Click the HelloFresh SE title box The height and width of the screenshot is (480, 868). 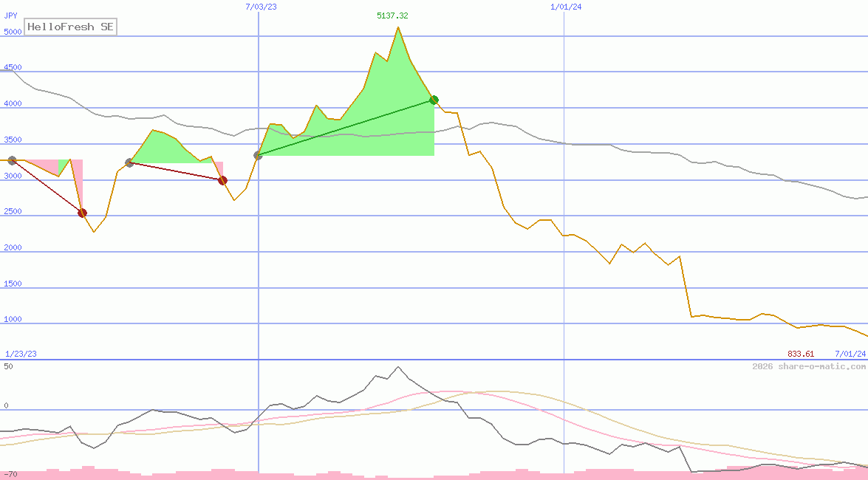71,27
